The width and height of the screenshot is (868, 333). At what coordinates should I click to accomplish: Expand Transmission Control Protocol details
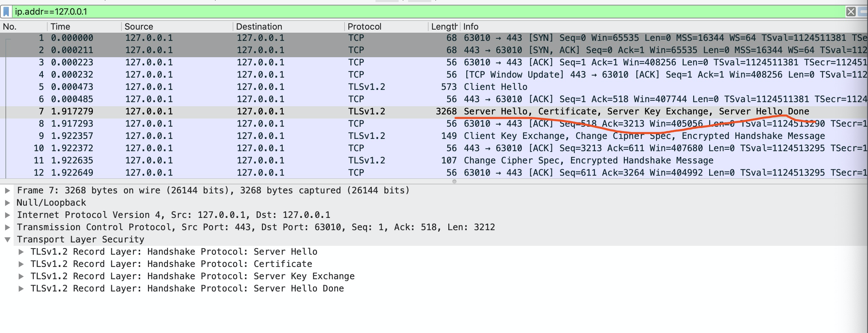pos(7,227)
